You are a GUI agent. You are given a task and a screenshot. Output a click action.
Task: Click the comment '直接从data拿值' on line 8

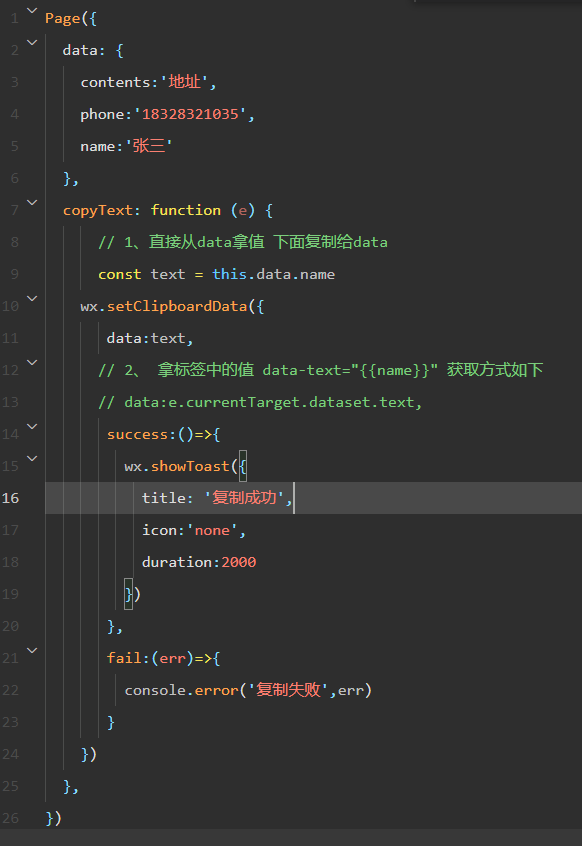click(x=207, y=242)
